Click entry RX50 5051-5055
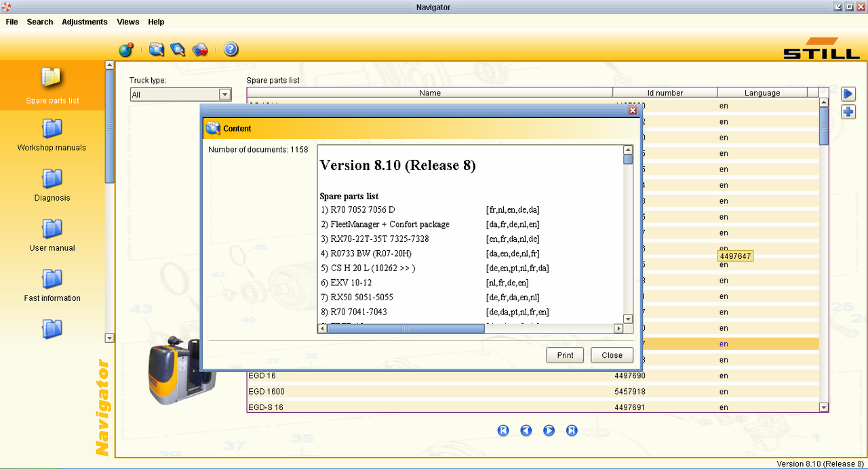868x469 pixels. [x=357, y=297]
